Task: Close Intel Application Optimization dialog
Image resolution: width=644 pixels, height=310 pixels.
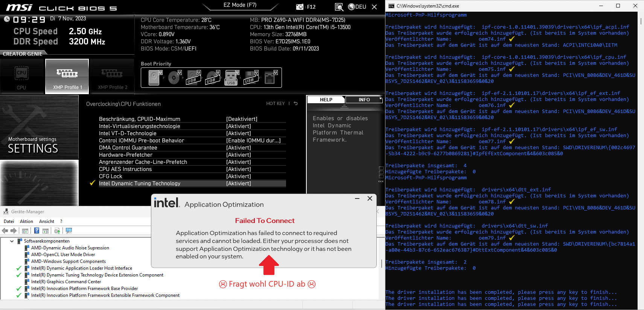Action: 370,199
